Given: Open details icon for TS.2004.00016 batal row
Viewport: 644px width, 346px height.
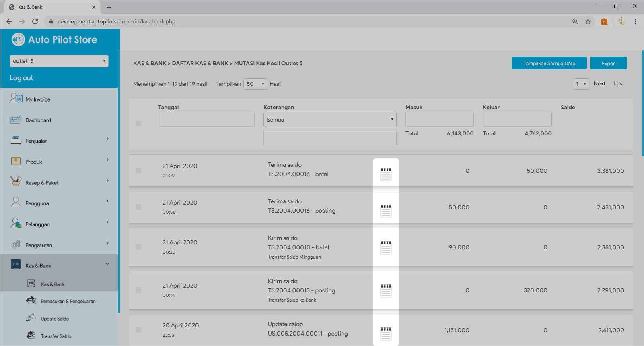Looking at the screenshot, I should tap(386, 174).
